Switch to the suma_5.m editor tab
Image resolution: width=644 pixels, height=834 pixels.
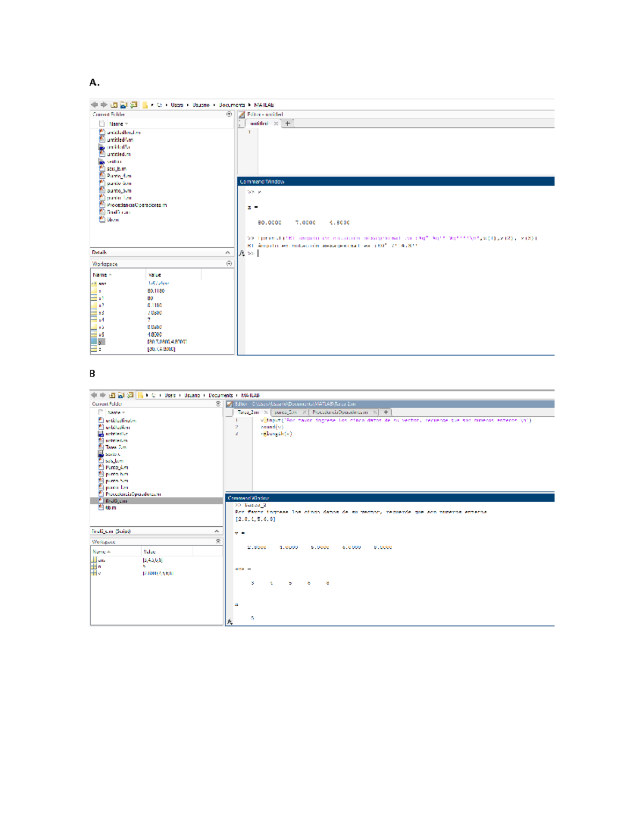tap(286, 412)
